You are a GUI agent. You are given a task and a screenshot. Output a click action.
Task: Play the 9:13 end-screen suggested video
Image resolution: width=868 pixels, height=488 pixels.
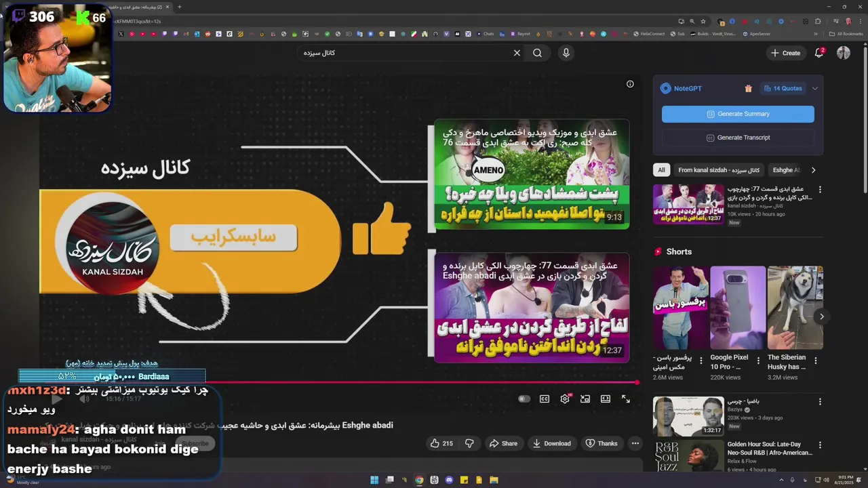click(532, 175)
